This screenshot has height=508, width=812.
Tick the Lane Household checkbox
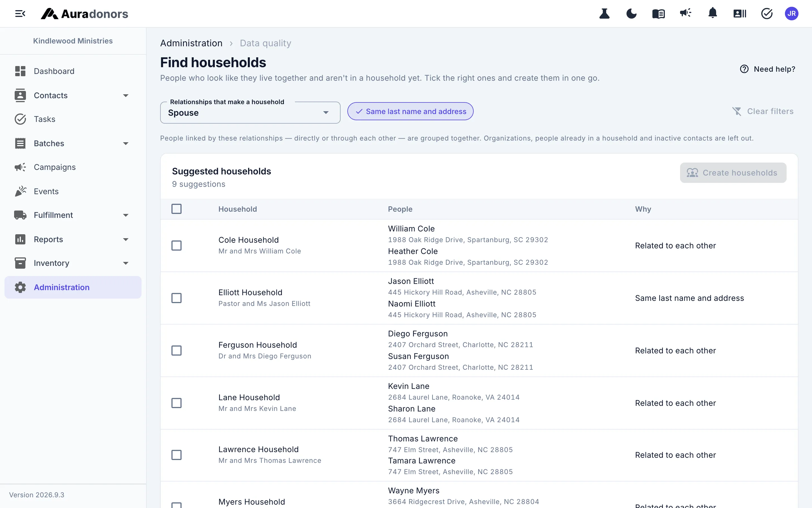[x=176, y=403]
